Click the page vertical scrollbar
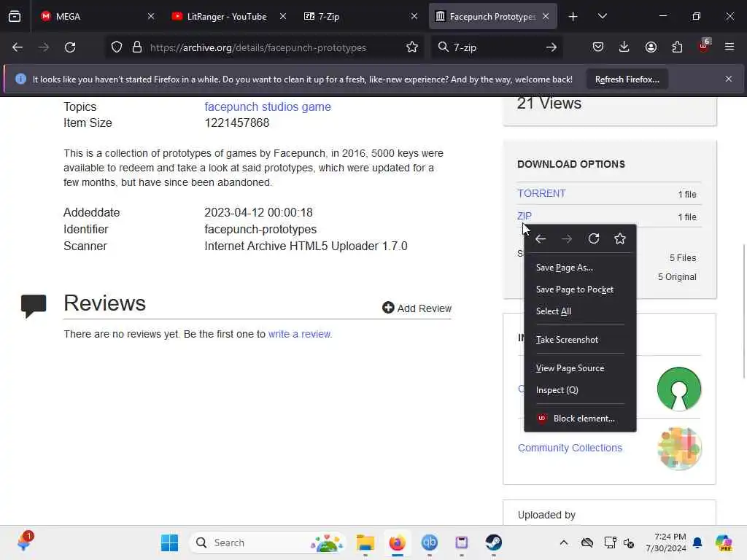Screen dimensions: 747x560 (743, 311)
